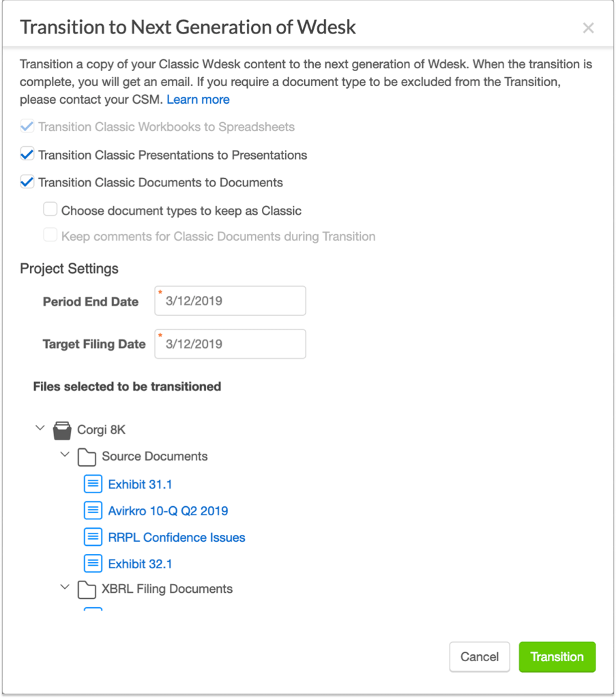616x698 pixels.
Task: Click the Source Documents folder icon
Action: [x=87, y=456]
